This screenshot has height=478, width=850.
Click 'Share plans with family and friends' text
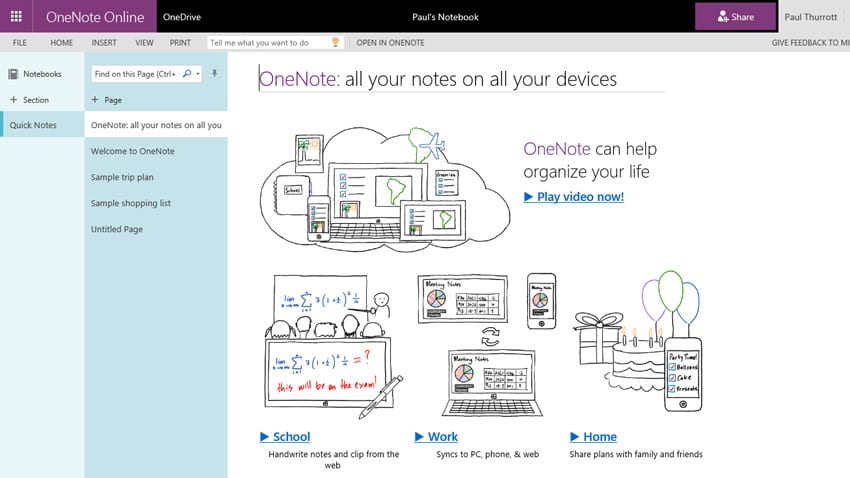tap(636, 454)
